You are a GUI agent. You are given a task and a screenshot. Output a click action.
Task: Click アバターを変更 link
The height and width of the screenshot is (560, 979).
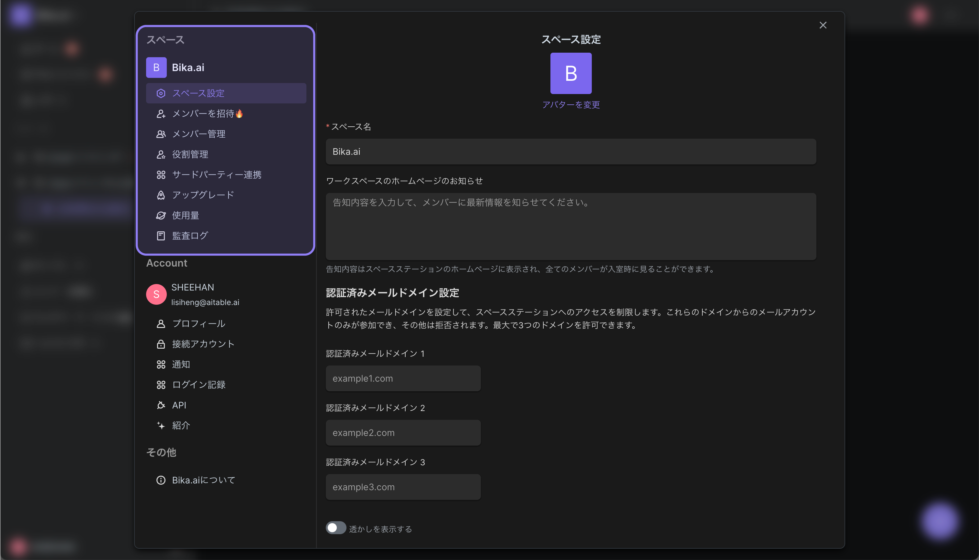tap(571, 105)
